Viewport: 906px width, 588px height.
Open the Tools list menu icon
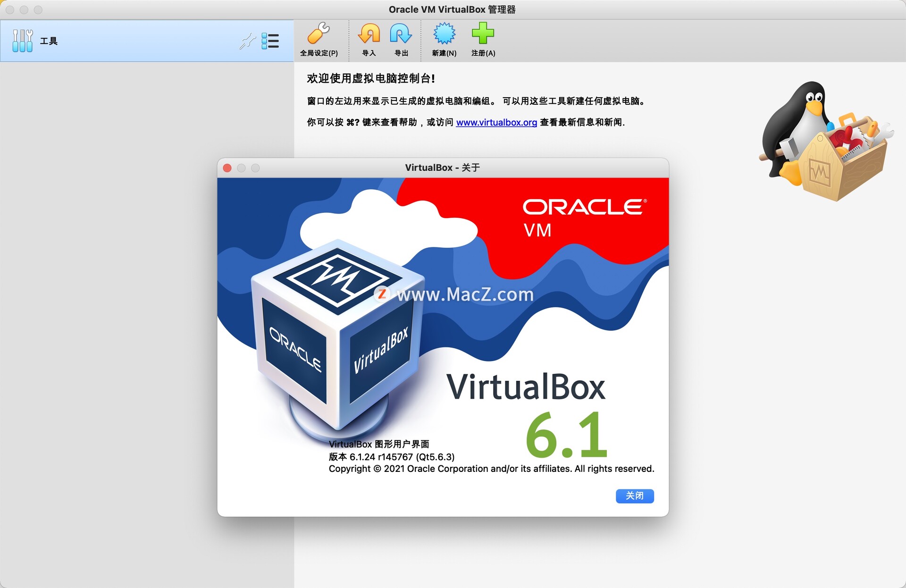(x=270, y=41)
